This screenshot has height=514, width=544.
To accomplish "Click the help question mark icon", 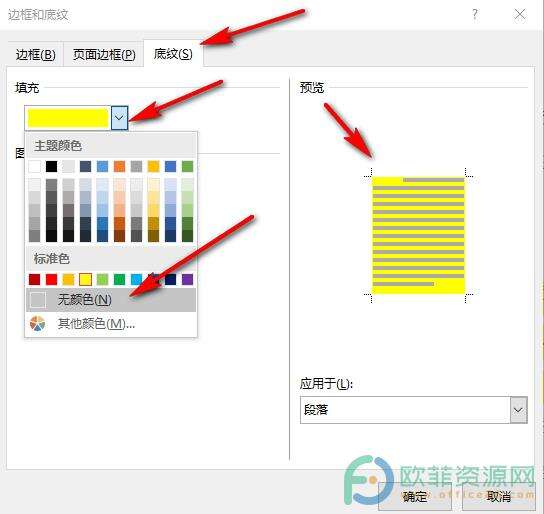I will click(475, 15).
